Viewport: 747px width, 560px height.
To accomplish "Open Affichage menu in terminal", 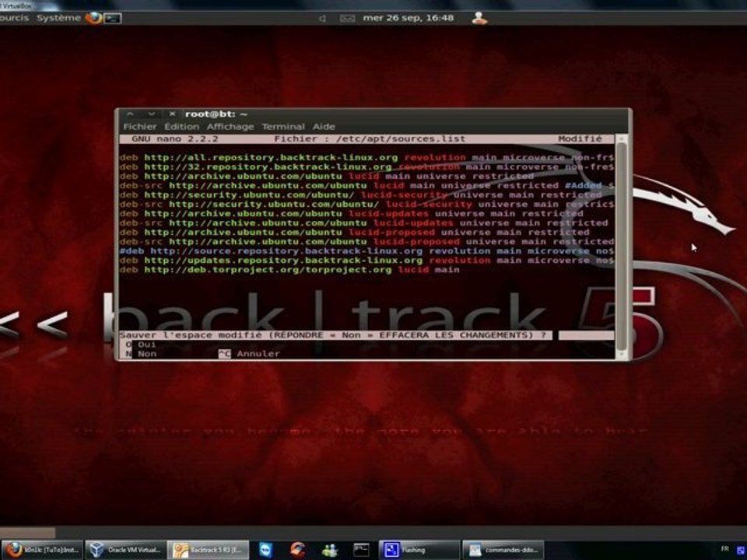I will (x=230, y=127).
